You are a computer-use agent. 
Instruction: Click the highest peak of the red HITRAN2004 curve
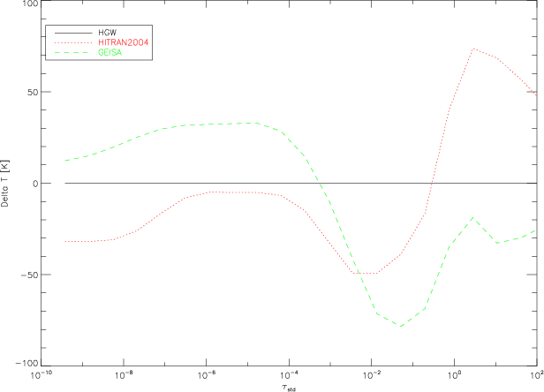[474, 49]
